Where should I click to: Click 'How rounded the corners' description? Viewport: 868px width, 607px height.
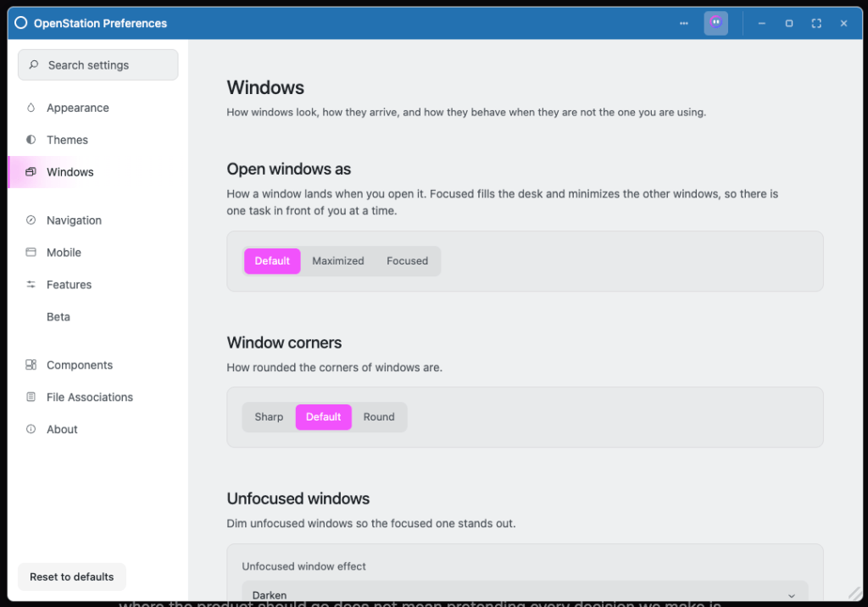coord(334,368)
